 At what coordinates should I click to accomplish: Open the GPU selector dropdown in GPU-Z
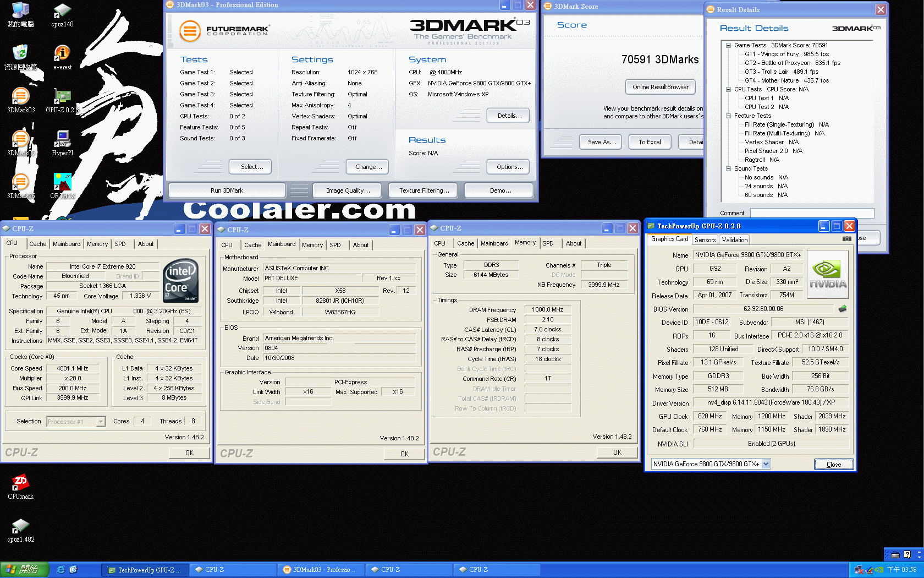766,464
